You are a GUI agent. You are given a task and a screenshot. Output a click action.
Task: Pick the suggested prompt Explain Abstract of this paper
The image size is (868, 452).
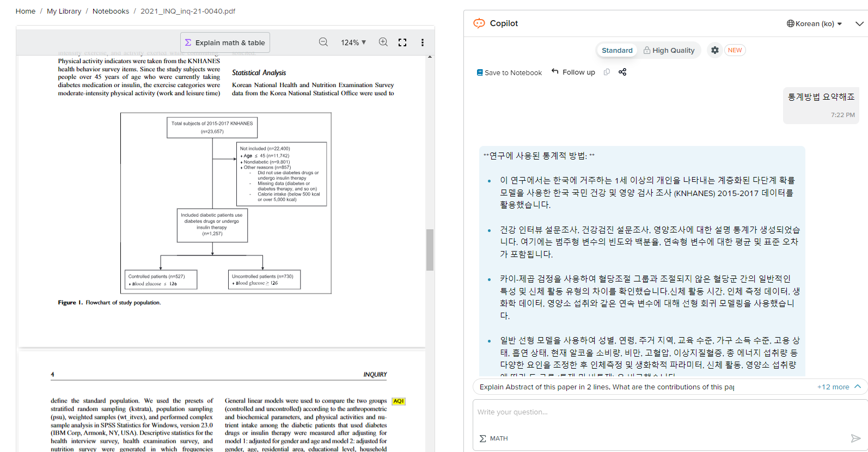(607, 387)
